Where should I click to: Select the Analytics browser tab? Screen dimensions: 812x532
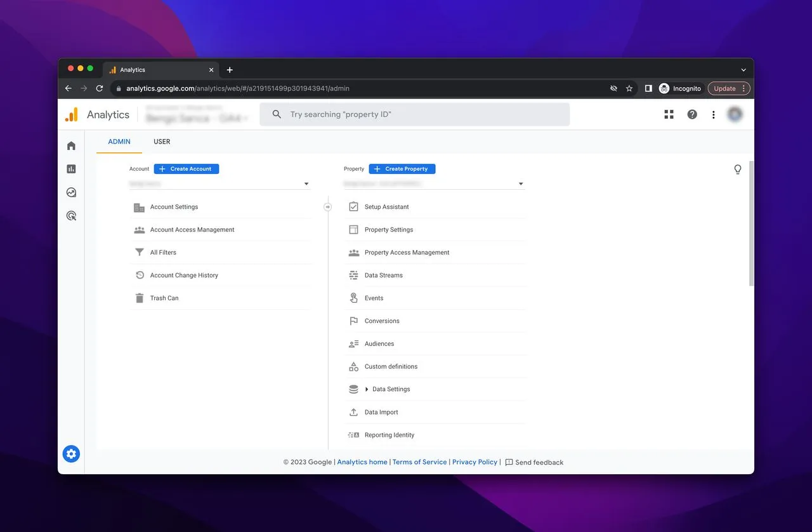(x=161, y=70)
